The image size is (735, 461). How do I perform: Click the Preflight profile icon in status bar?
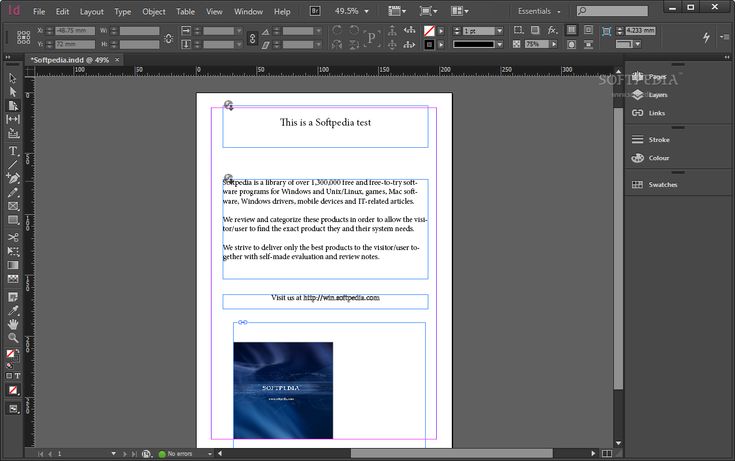(147, 453)
